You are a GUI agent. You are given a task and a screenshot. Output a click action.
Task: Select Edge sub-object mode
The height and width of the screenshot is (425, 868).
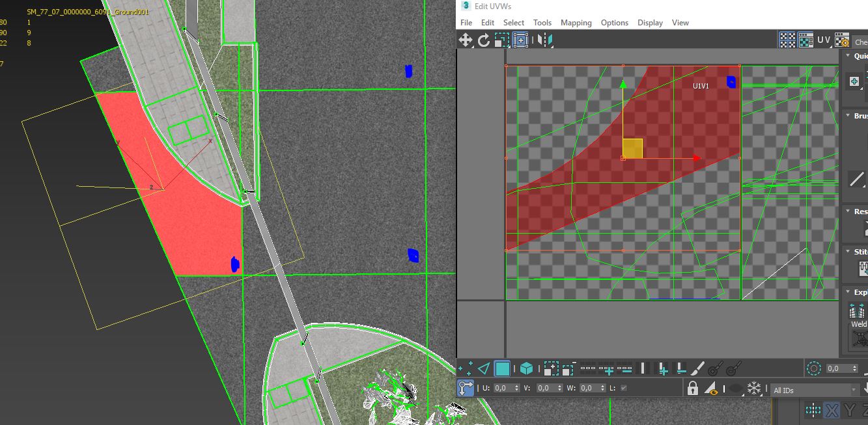(483, 369)
